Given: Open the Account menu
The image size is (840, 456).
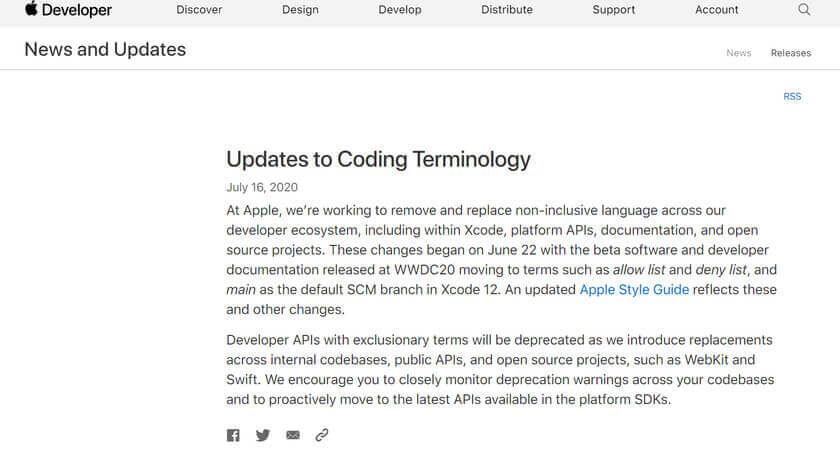Looking at the screenshot, I should click(x=717, y=10).
